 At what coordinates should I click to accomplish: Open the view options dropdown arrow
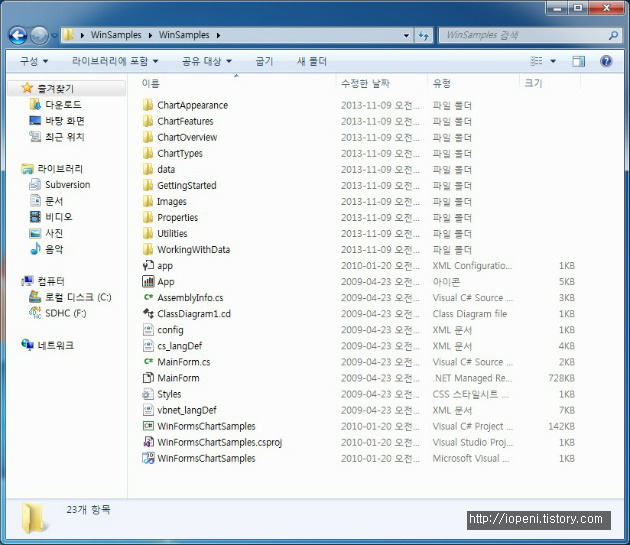coord(553,61)
